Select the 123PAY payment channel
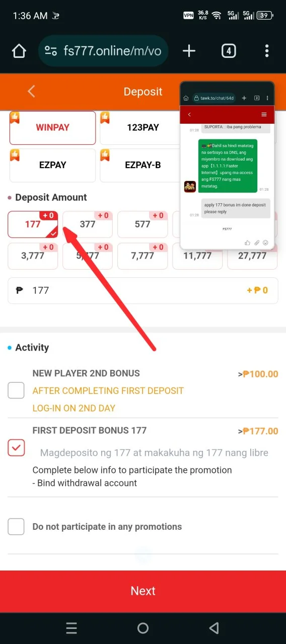This screenshot has width=286, height=644. pyautogui.click(x=143, y=128)
